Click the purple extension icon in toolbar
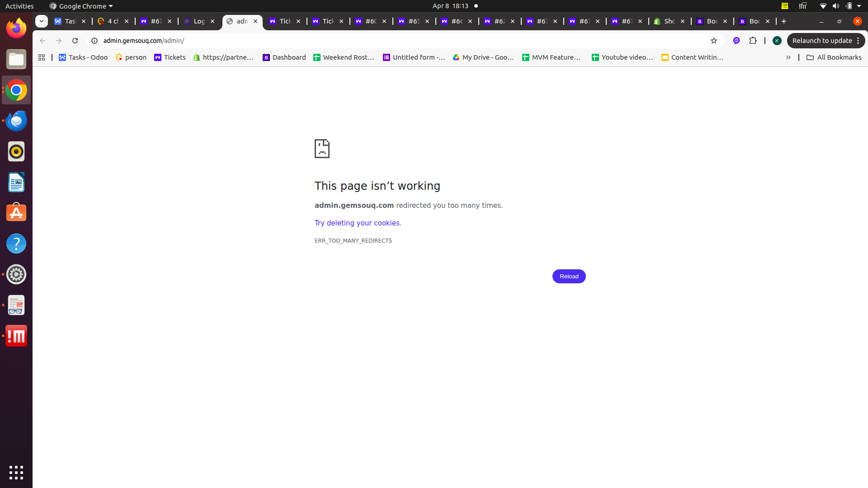Image resolution: width=868 pixels, height=488 pixels. 736,41
